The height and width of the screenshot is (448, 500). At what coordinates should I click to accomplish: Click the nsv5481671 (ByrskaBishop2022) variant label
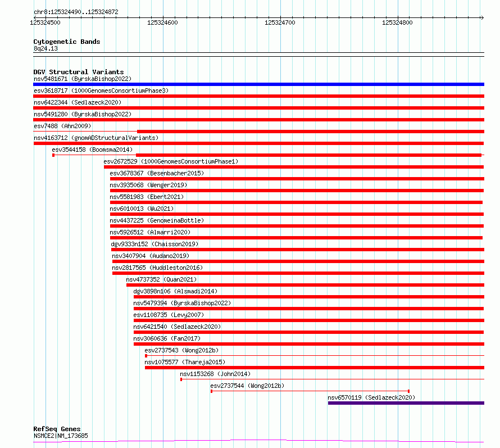pos(83,79)
